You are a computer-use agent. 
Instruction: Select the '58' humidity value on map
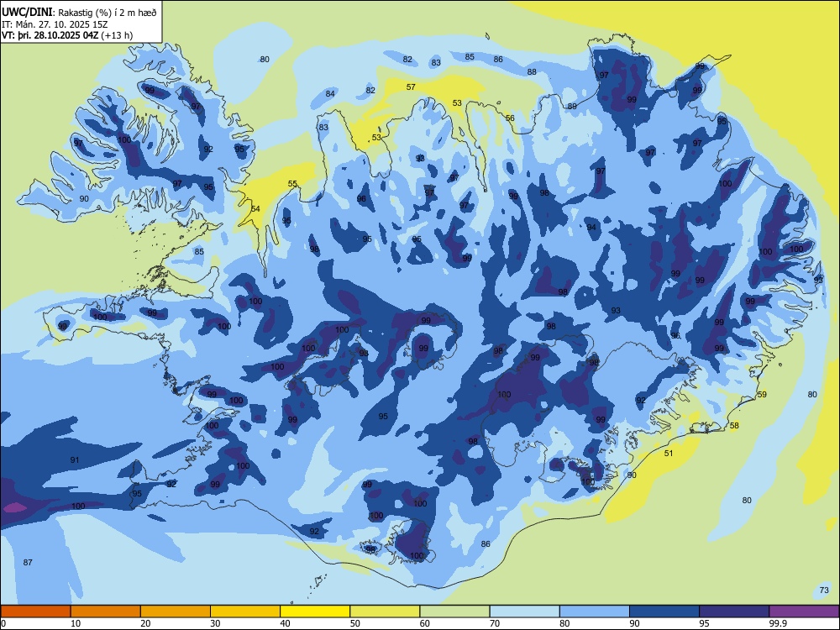pos(734,425)
